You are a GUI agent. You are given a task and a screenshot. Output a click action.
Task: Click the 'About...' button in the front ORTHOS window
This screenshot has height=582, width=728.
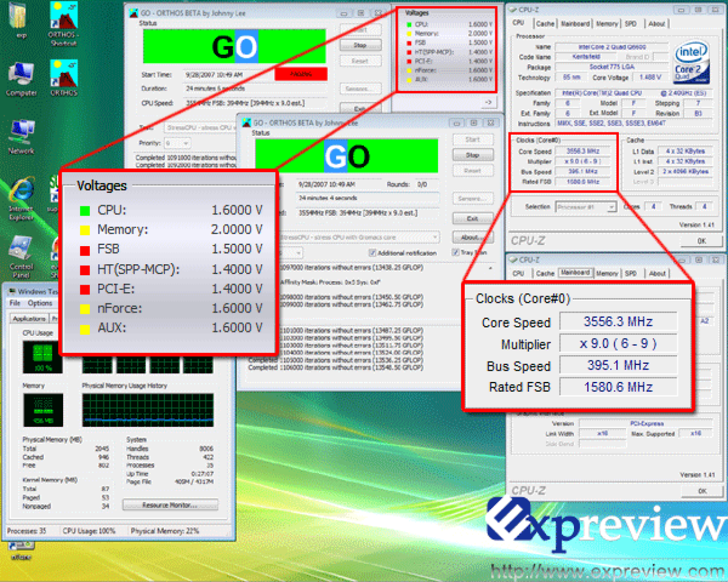473,238
